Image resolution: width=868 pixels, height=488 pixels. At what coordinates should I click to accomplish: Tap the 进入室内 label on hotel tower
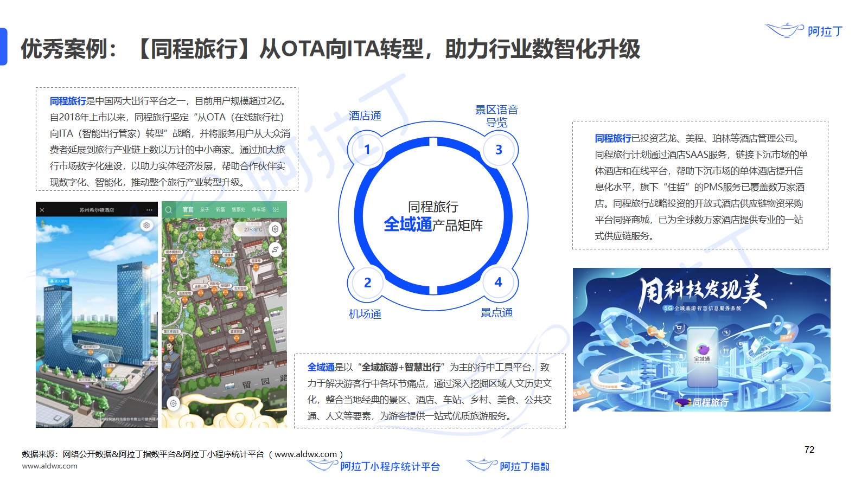click(60, 281)
